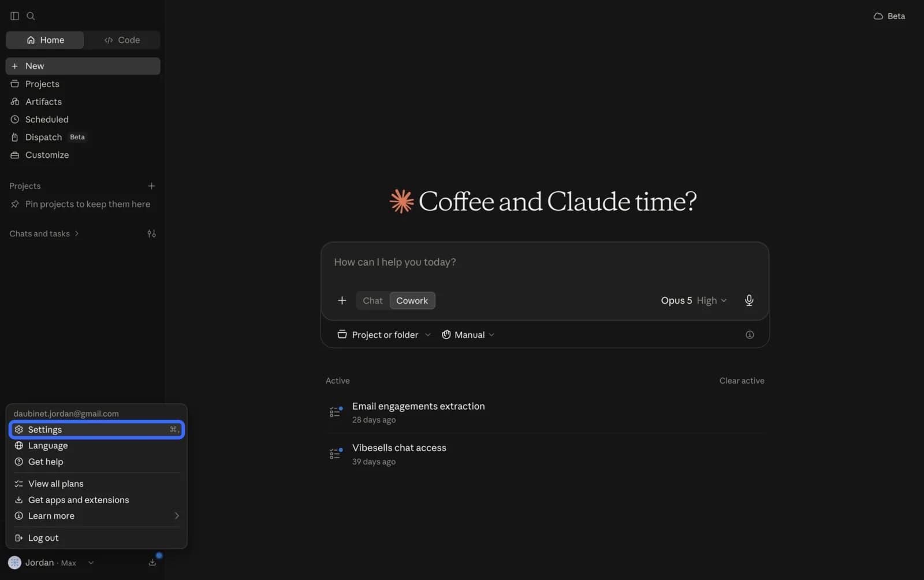The height and width of the screenshot is (580, 924).
Task: Switch composer mode to Cowork
Action: (412, 300)
